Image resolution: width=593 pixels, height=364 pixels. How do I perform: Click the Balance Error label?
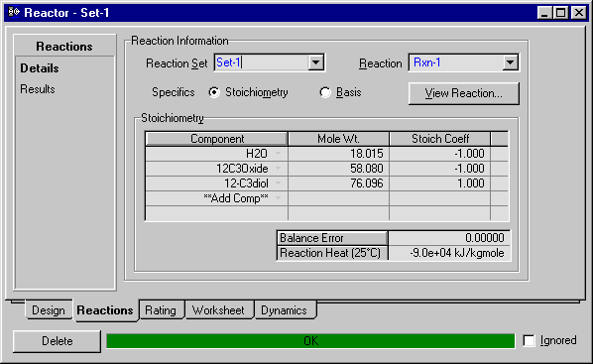point(332,238)
